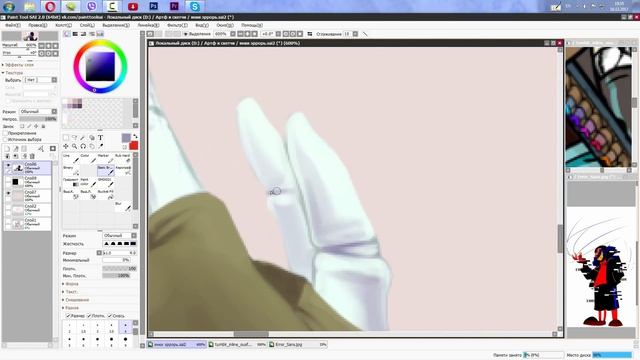
Task: Toggle the Источник выбора checkbox
Action: tap(6, 140)
